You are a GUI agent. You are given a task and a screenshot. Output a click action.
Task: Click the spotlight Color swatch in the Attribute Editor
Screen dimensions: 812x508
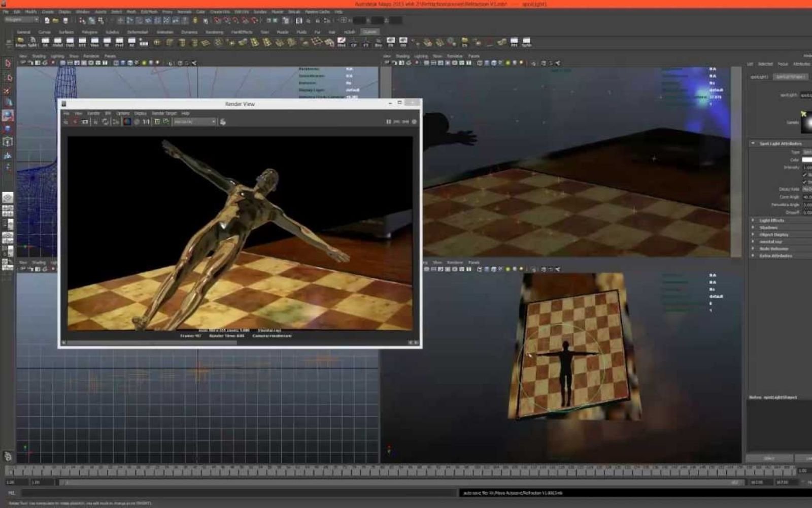tap(806, 160)
